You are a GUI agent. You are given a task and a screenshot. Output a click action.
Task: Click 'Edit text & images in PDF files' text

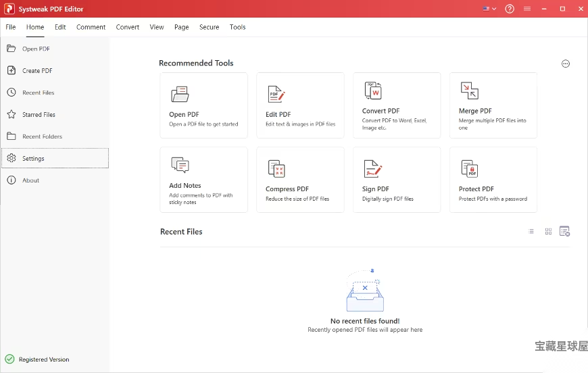300,124
